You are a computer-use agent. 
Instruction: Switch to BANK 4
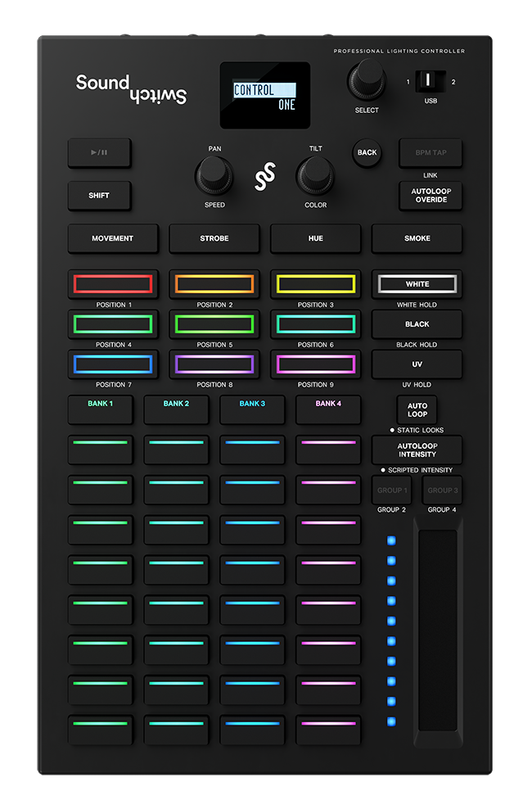point(328,410)
